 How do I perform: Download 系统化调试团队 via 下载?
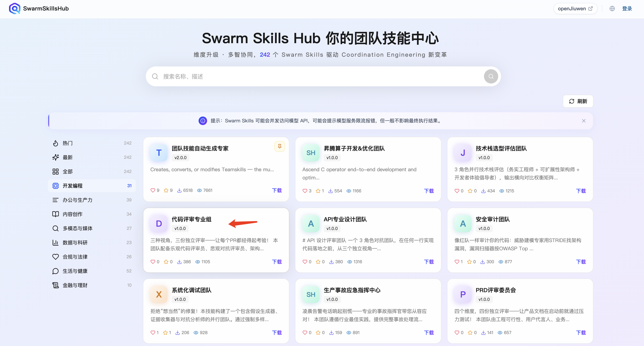click(x=277, y=333)
